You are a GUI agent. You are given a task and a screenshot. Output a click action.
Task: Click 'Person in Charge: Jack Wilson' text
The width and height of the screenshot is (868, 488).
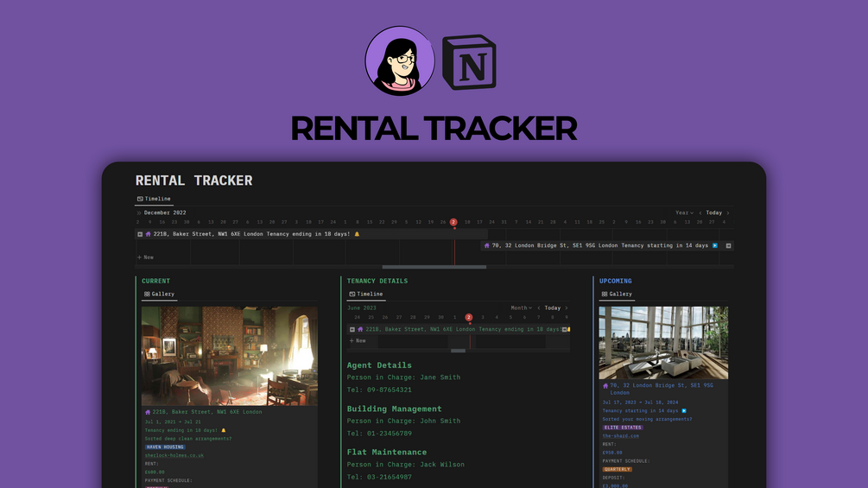pyautogui.click(x=406, y=465)
